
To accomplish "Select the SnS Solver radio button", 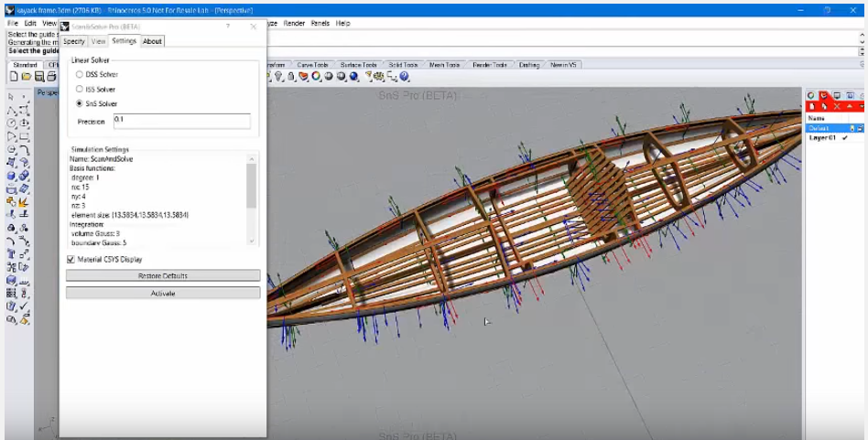I will click(79, 103).
